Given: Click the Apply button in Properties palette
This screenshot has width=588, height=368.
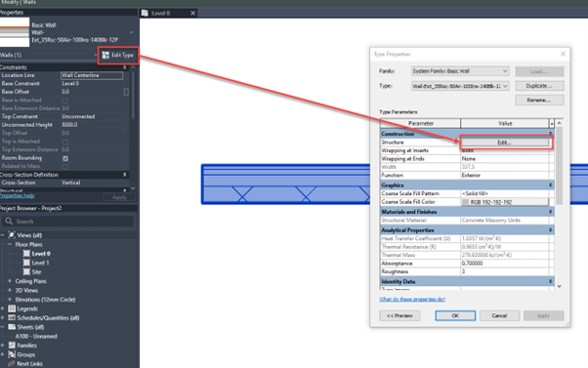Looking at the screenshot, I should click(x=119, y=197).
